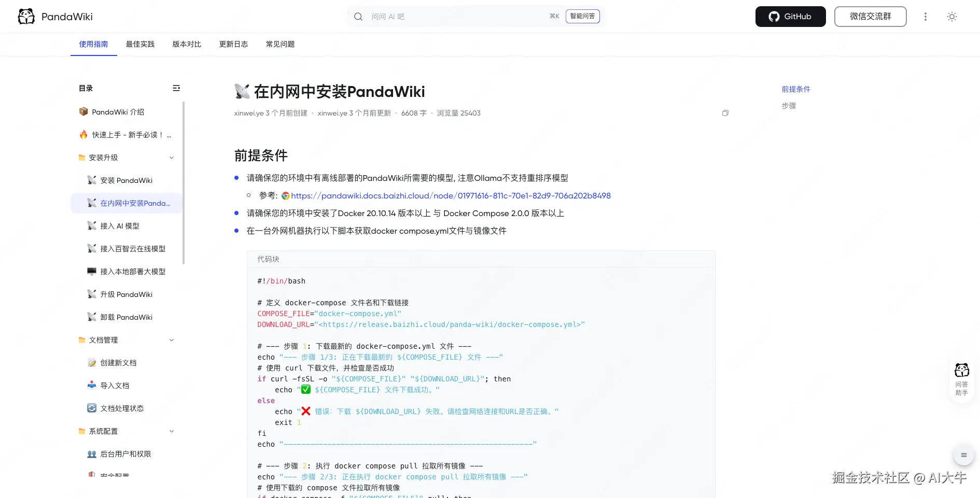Click the folder icon beside 文档管理
The height and width of the screenshot is (498, 980).
[x=82, y=340]
